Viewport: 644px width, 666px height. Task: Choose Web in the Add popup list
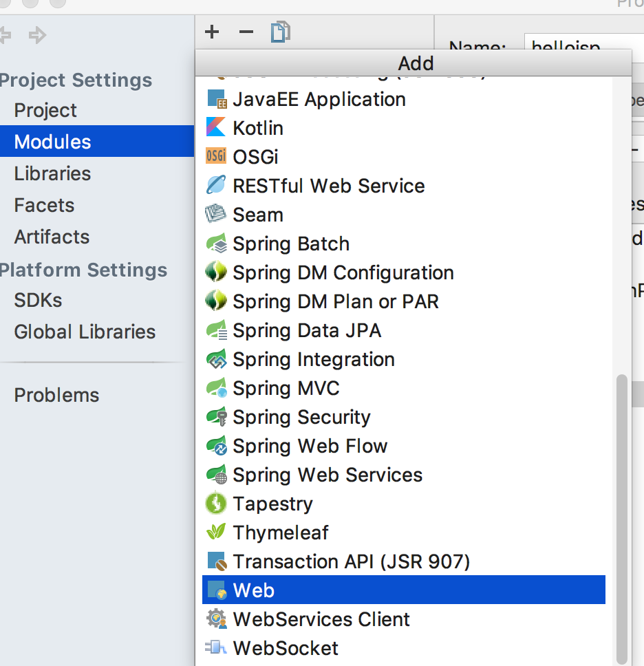click(x=253, y=590)
